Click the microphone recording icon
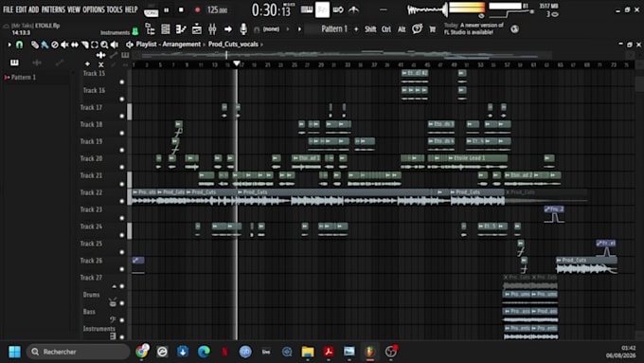Screen dimensions: 644x363 pos(243,28)
